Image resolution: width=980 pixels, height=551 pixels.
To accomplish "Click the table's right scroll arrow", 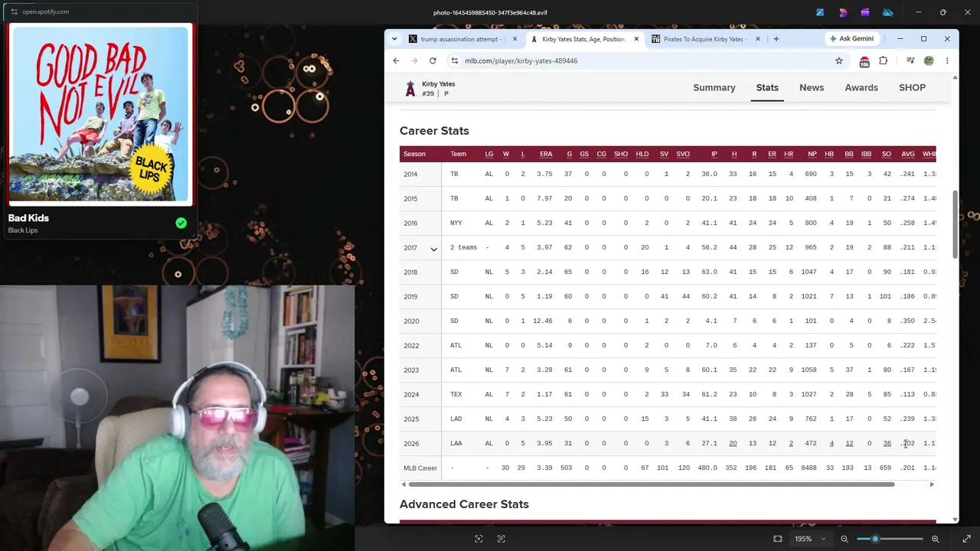I will (x=932, y=484).
